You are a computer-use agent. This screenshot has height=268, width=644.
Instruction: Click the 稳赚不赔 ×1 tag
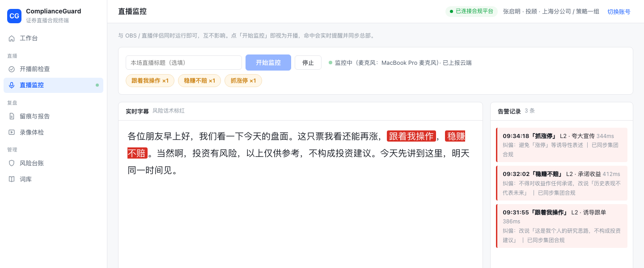[199, 80]
